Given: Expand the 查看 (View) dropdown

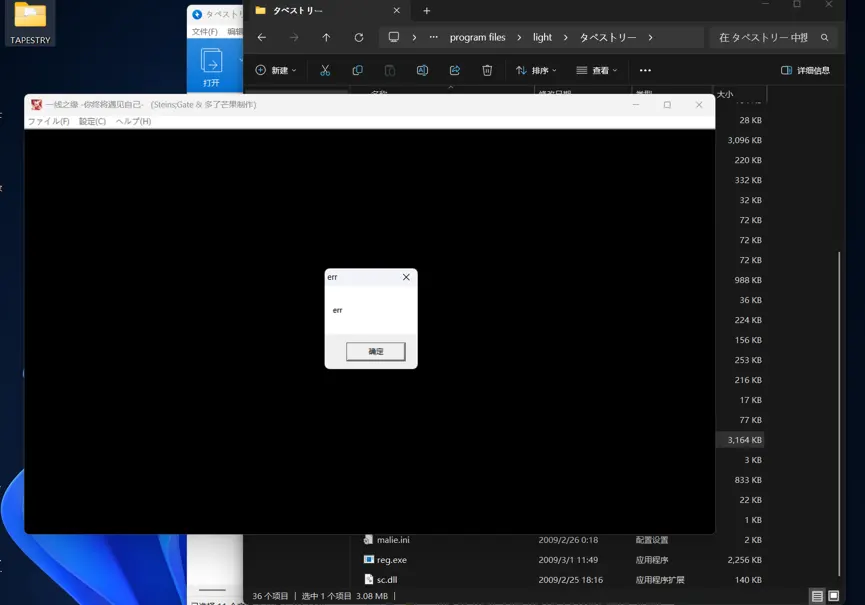Looking at the screenshot, I should [597, 70].
